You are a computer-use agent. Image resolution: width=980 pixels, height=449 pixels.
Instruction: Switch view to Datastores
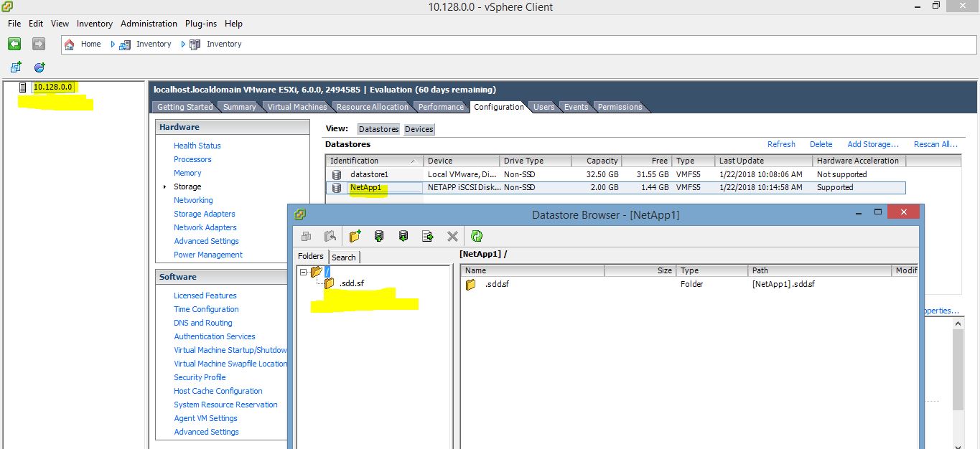378,129
